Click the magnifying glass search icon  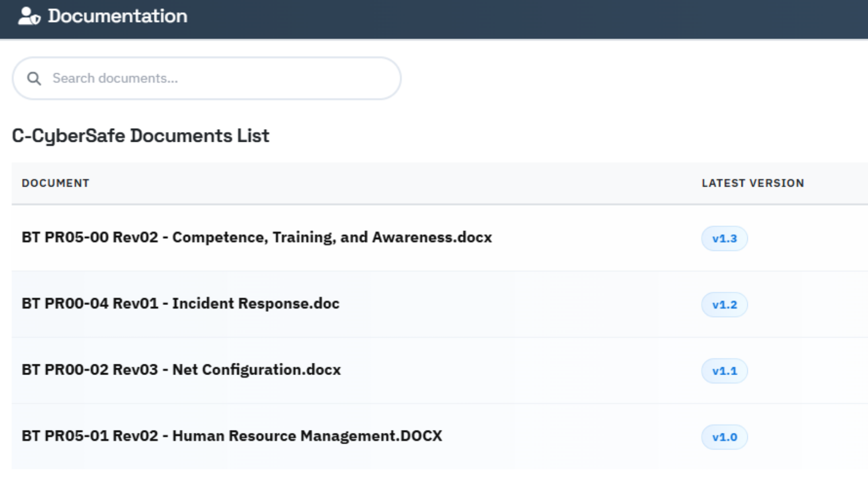click(34, 79)
